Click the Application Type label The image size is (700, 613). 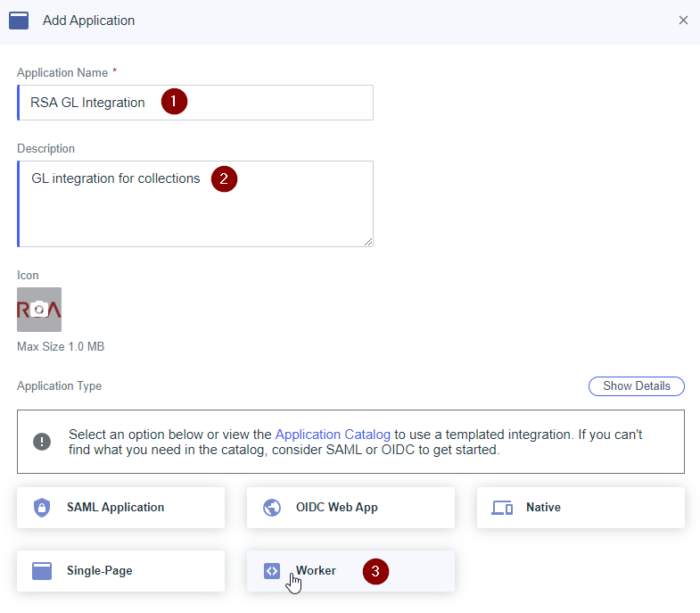pos(60,386)
